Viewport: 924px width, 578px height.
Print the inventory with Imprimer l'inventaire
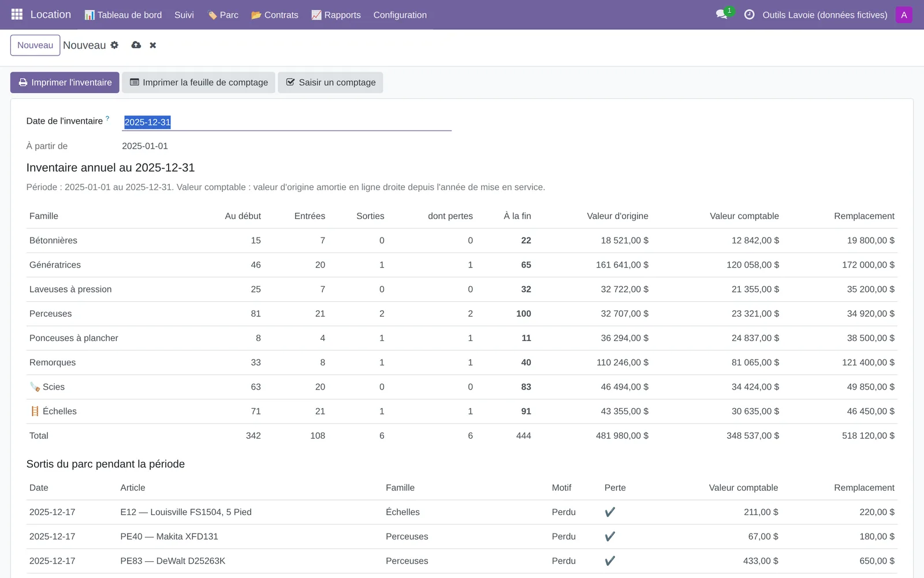(x=65, y=82)
